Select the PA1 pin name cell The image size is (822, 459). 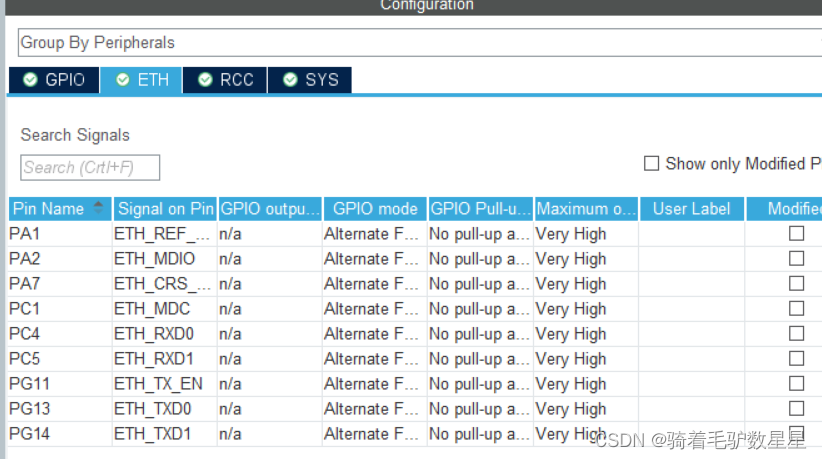click(x=60, y=234)
